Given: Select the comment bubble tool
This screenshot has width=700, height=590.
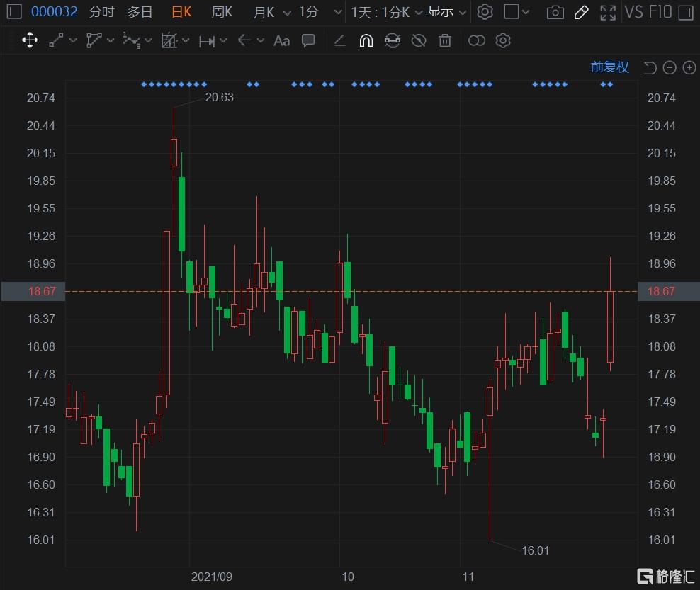Looking at the screenshot, I should click(x=308, y=40).
